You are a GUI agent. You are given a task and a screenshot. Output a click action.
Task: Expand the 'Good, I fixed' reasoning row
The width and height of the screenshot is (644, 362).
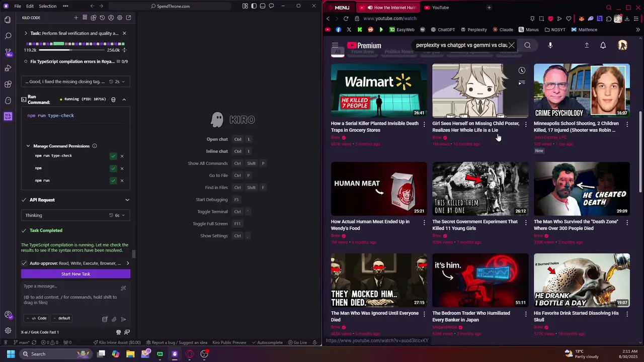click(x=75, y=81)
